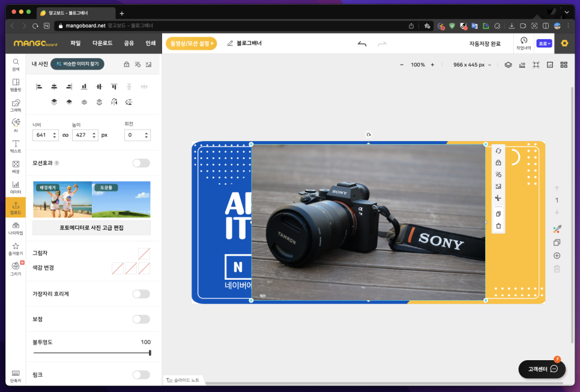Click the 불투명도 opacity slider handle

pos(150,353)
